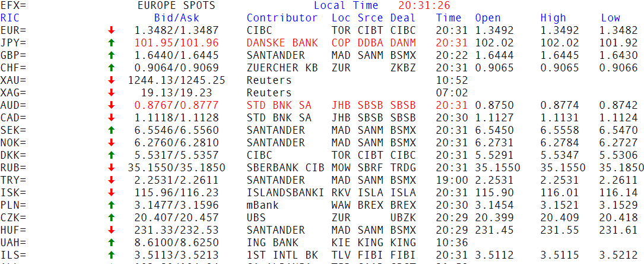Click contributor SBERBANK CIB
The width and height of the screenshot is (644, 264).
[285, 168]
